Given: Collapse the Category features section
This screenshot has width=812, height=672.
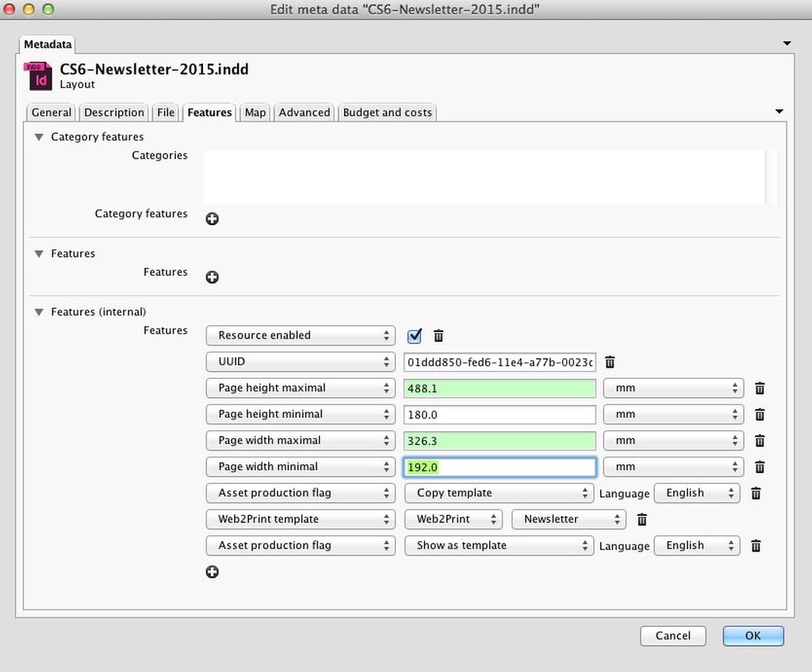Looking at the screenshot, I should coord(39,137).
